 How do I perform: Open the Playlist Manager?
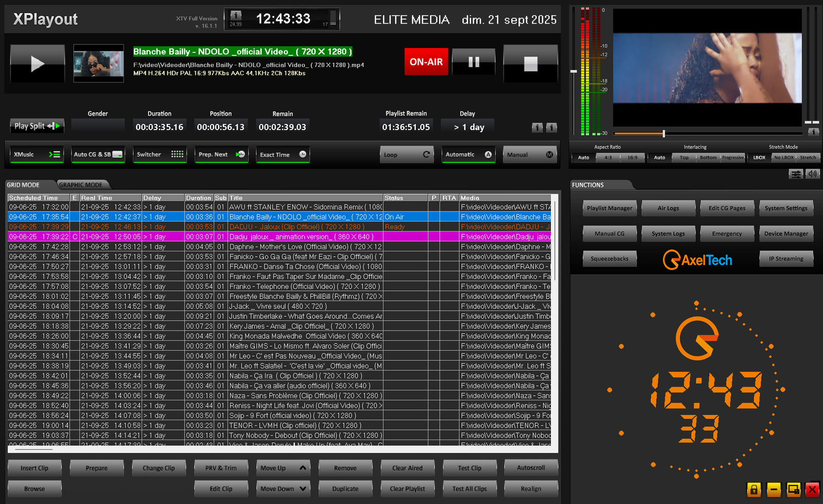[x=610, y=208]
